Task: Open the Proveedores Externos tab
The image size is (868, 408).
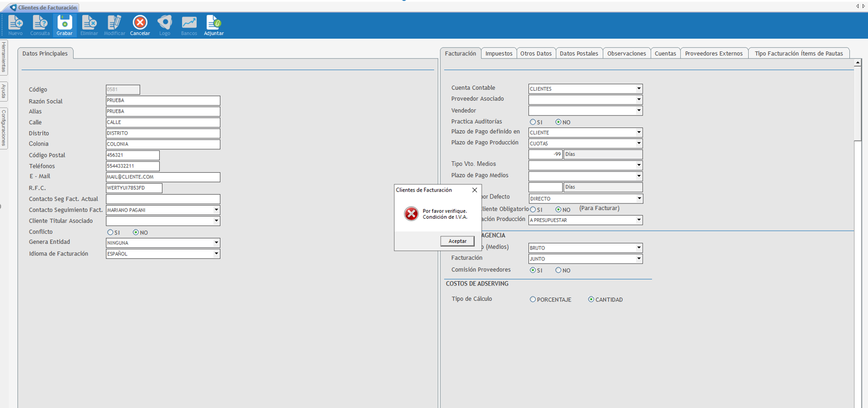Action: click(x=714, y=54)
